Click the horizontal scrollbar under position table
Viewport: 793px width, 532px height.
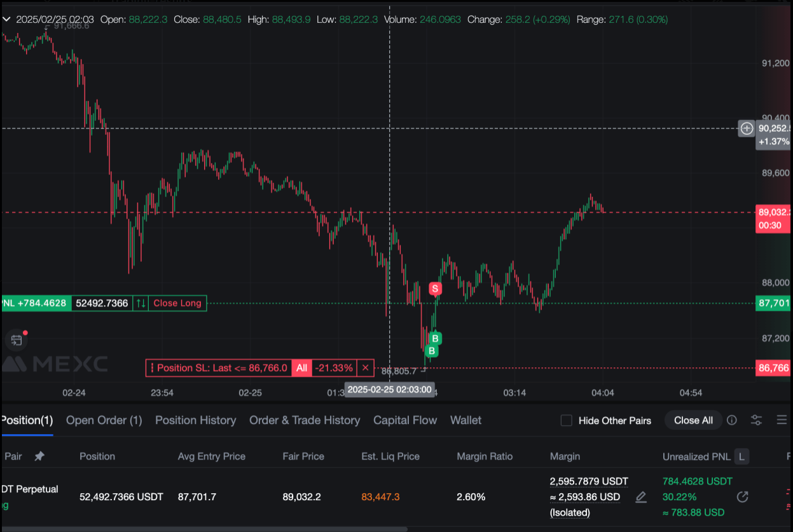[x=203, y=529]
